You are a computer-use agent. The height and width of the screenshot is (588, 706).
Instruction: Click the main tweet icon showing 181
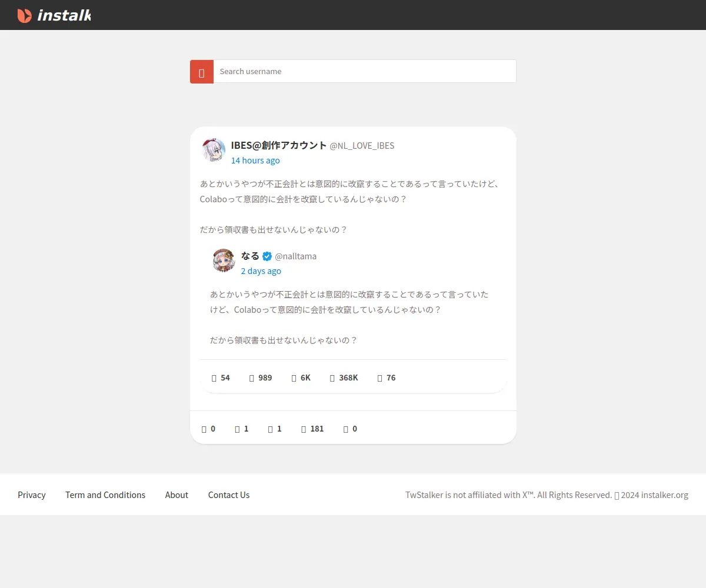click(x=304, y=429)
